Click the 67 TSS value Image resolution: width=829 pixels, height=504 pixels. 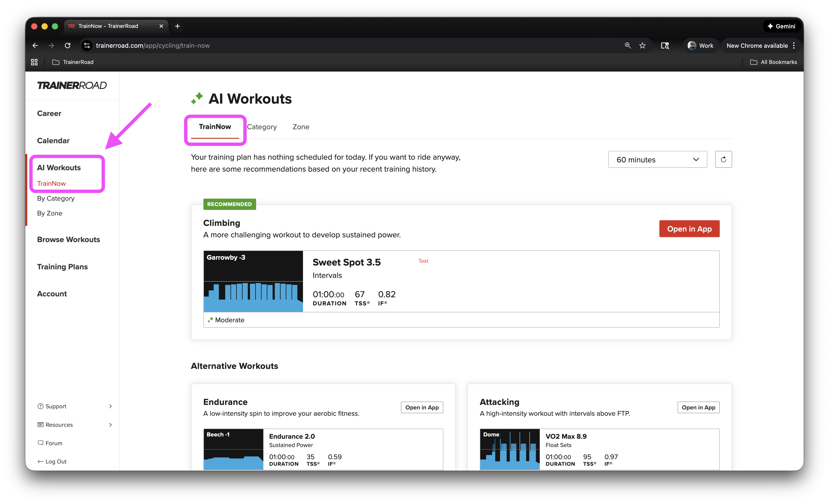(360, 294)
